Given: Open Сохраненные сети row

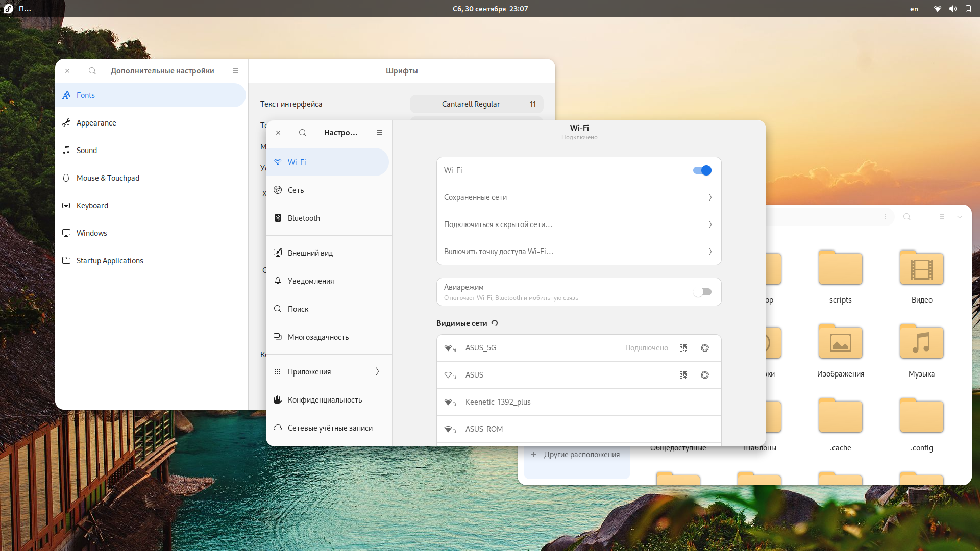Looking at the screenshot, I should (x=579, y=197).
